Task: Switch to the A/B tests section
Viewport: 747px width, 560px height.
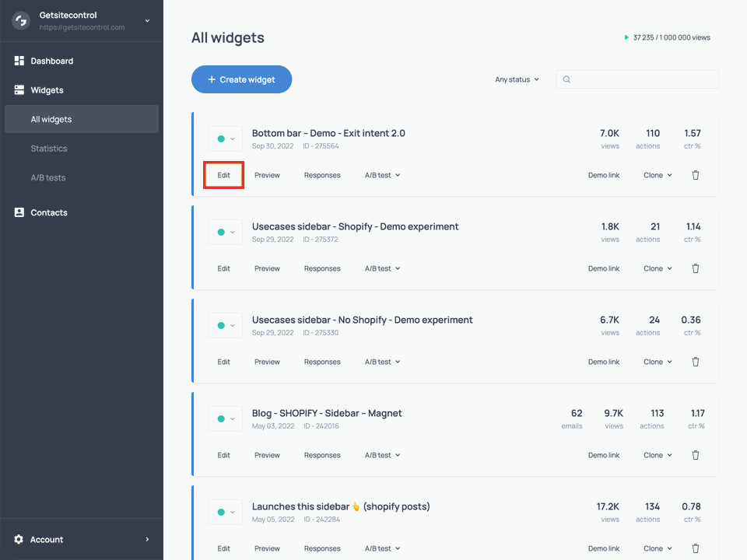Action: click(47, 177)
